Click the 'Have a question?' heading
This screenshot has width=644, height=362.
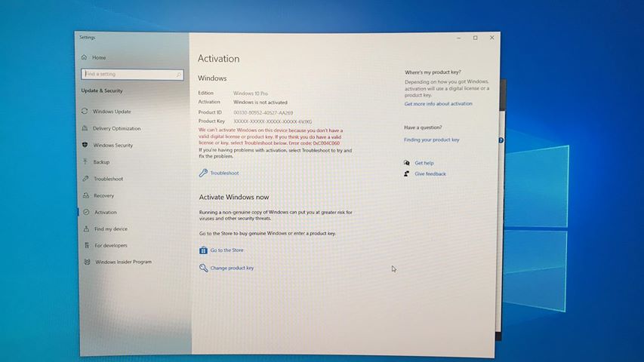coord(423,127)
